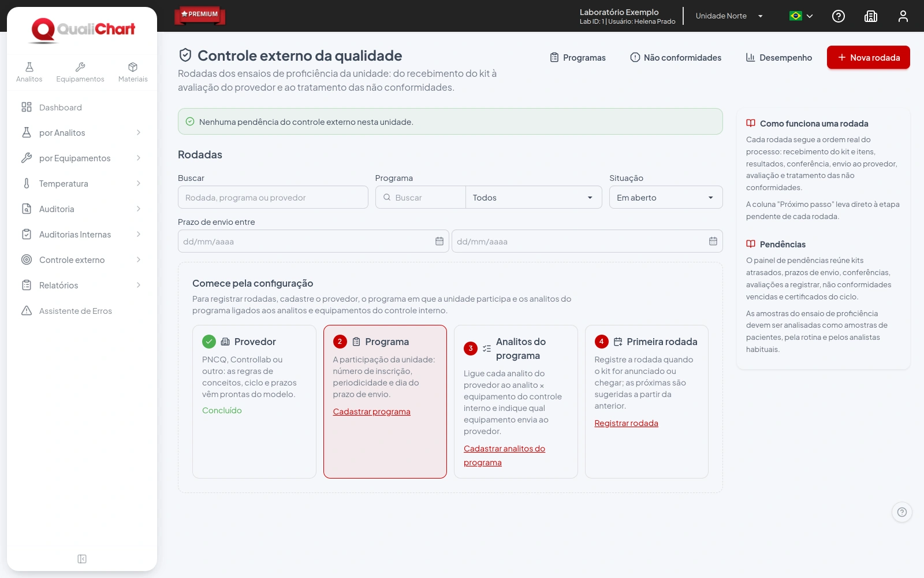Open the Analitos top shortcut
Screen dimensions: 924x578
[29, 72]
